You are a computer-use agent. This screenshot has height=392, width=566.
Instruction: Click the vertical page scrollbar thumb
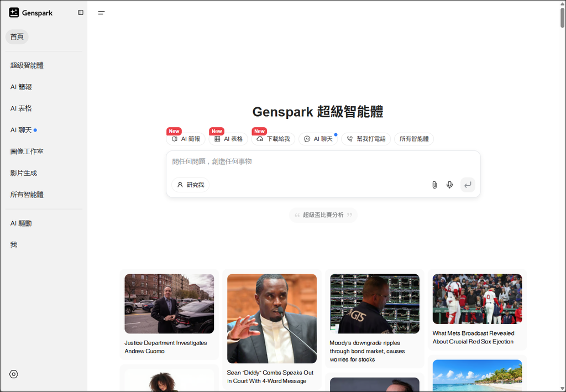click(x=562, y=17)
